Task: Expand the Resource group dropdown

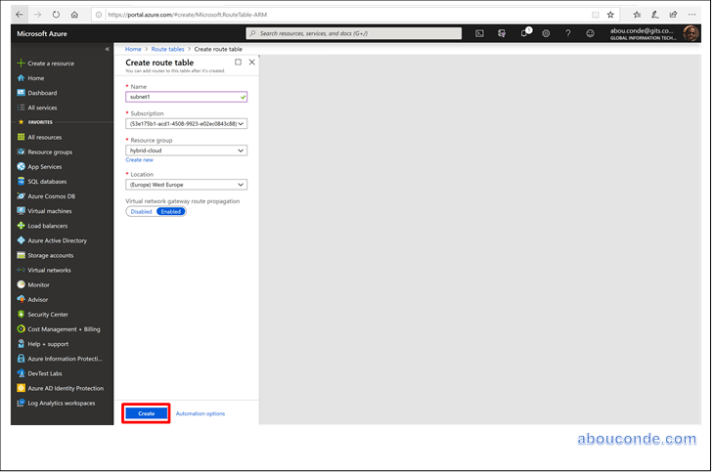Action: [186, 151]
